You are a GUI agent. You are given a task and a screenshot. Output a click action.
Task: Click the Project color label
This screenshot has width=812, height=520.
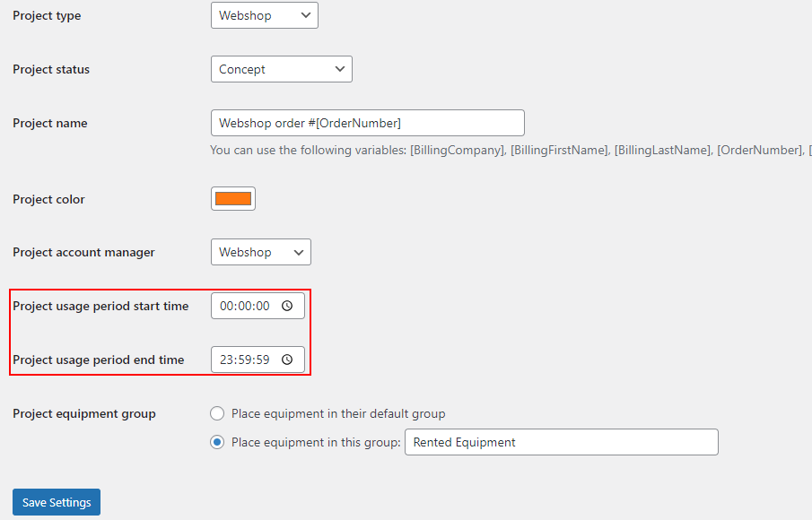point(48,200)
